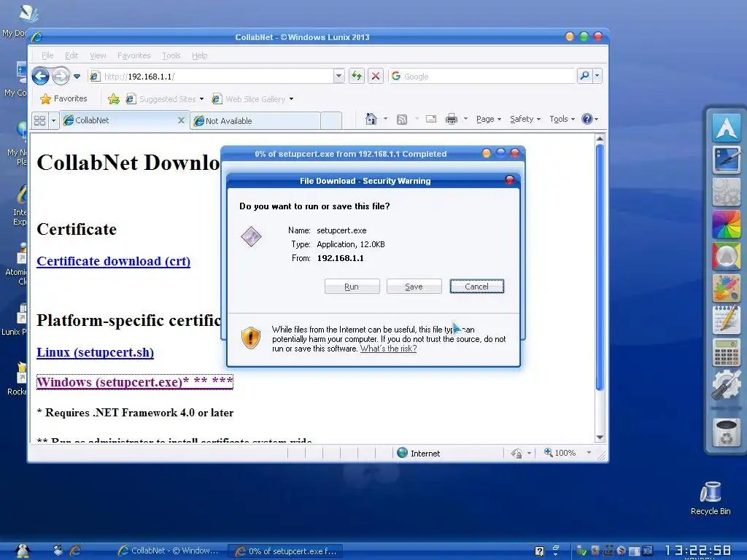The image size is (747, 560).
Task: Open the Linux (setupcert.sh) link
Action: click(96, 352)
